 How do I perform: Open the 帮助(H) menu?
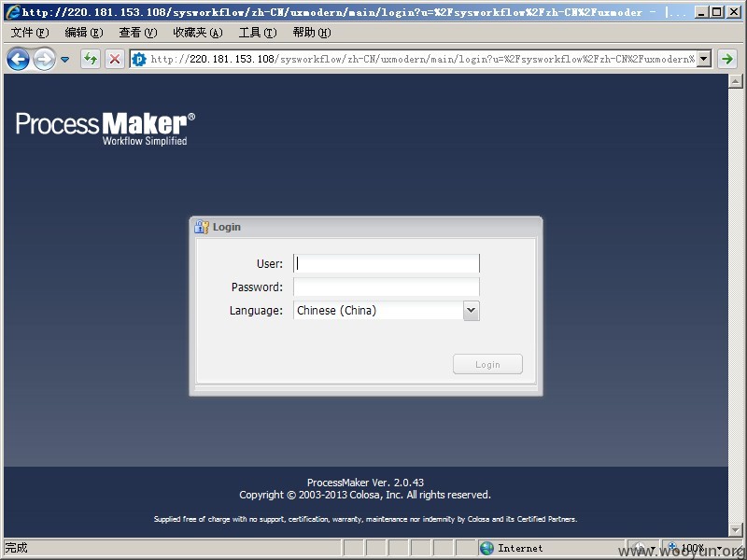pyautogui.click(x=312, y=33)
